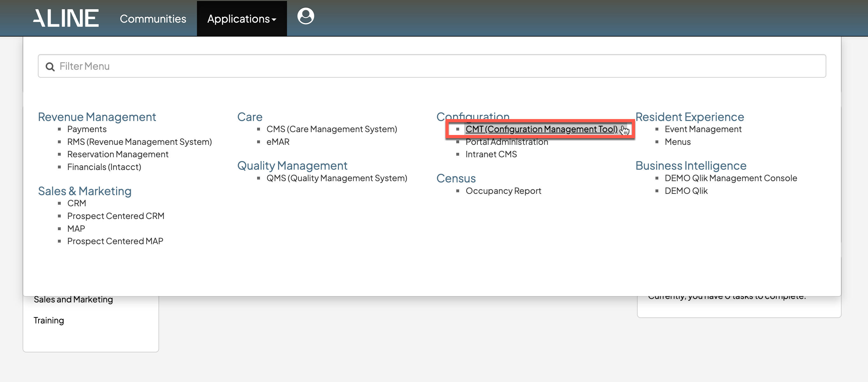Open the Communities menu item
The width and height of the screenshot is (868, 382).
[x=153, y=19]
